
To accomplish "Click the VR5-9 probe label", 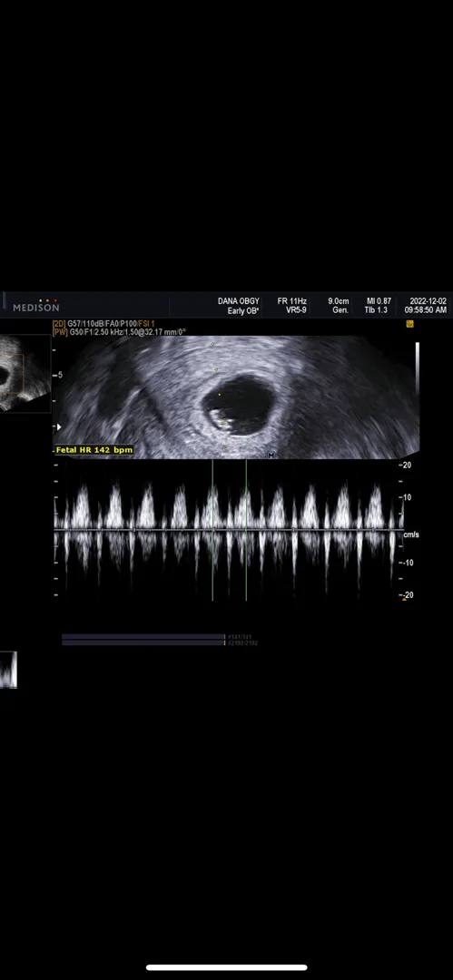I will 296,310.
